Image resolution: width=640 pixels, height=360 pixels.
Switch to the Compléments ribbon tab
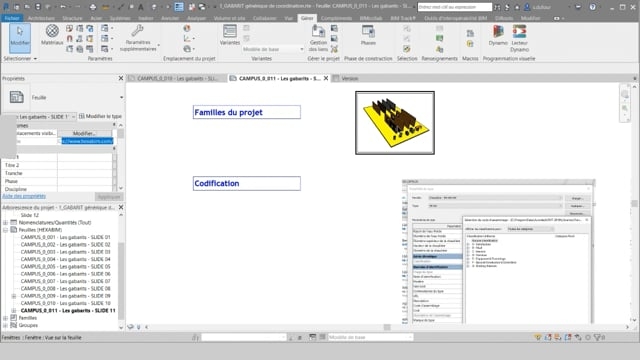pyautogui.click(x=336, y=18)
